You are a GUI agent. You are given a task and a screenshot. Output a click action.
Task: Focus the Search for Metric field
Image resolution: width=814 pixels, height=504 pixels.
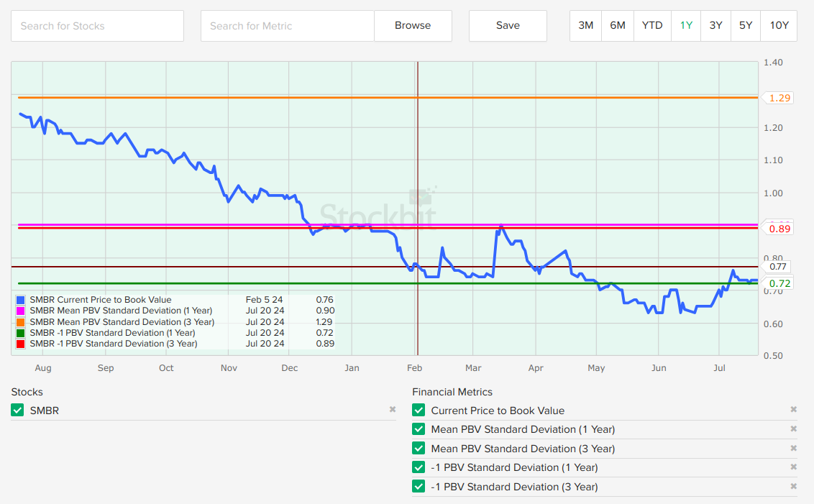(287, 26)
